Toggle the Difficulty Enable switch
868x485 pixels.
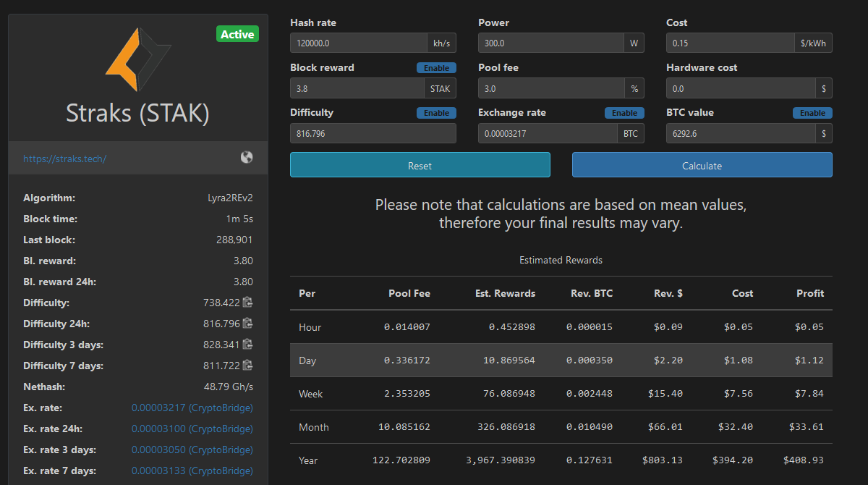click(x=436, y=113)
